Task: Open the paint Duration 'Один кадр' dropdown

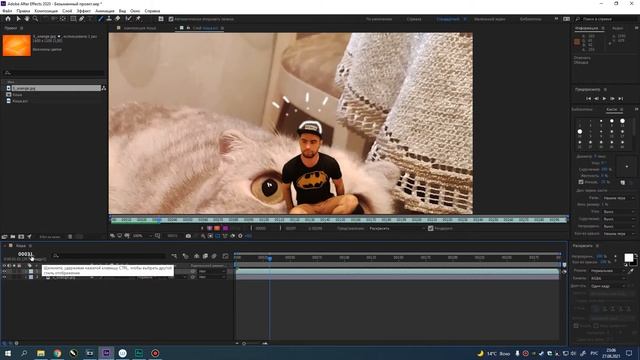Action: click(608, 286)
